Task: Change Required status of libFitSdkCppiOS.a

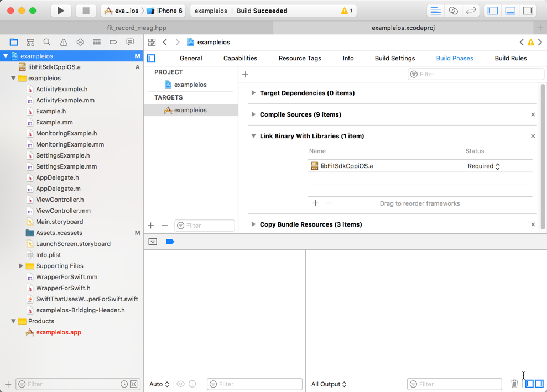Action: pos(483,166)
